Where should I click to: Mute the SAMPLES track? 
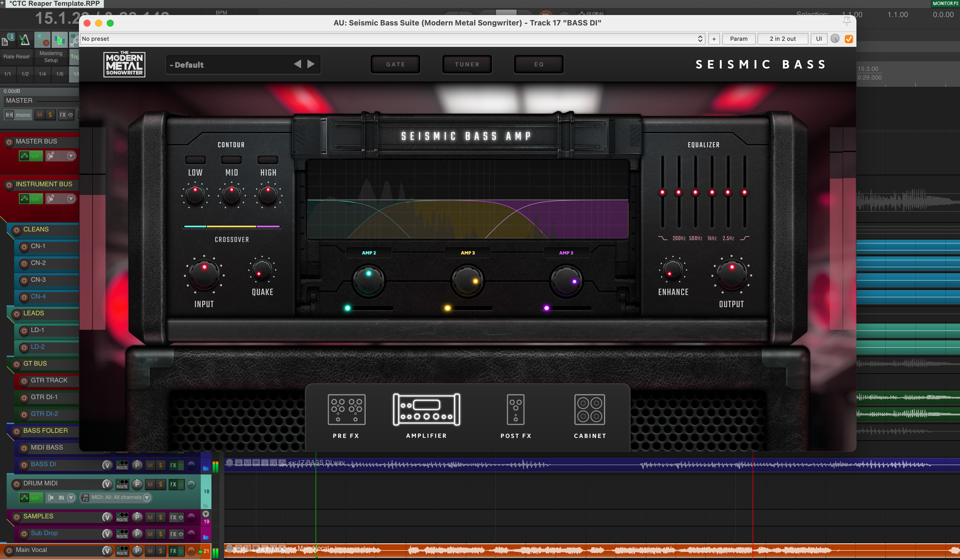point(150,517)
